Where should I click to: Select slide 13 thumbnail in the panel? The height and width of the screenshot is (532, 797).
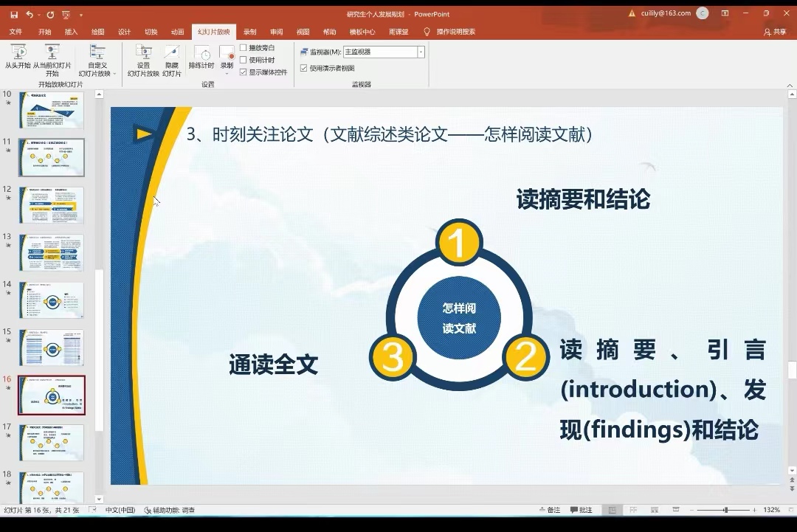pos(51,252)
